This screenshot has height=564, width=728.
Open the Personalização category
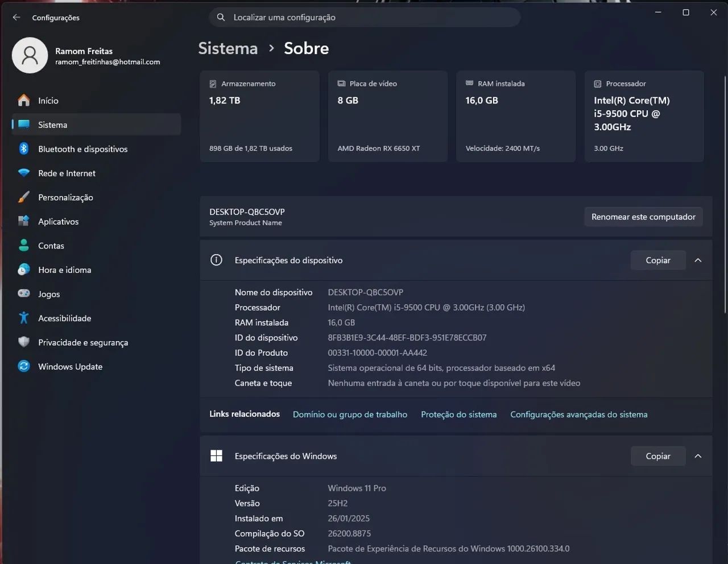point(96,197)
